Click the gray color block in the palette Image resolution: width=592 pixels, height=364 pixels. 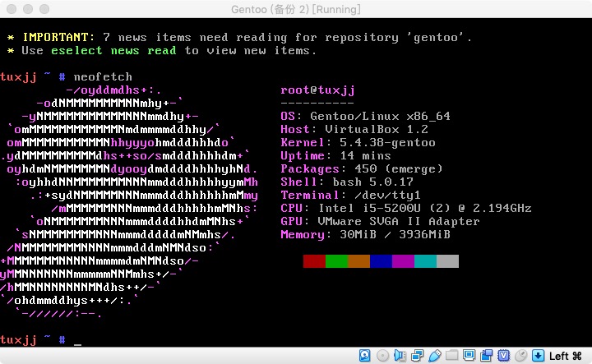[448, 261]
